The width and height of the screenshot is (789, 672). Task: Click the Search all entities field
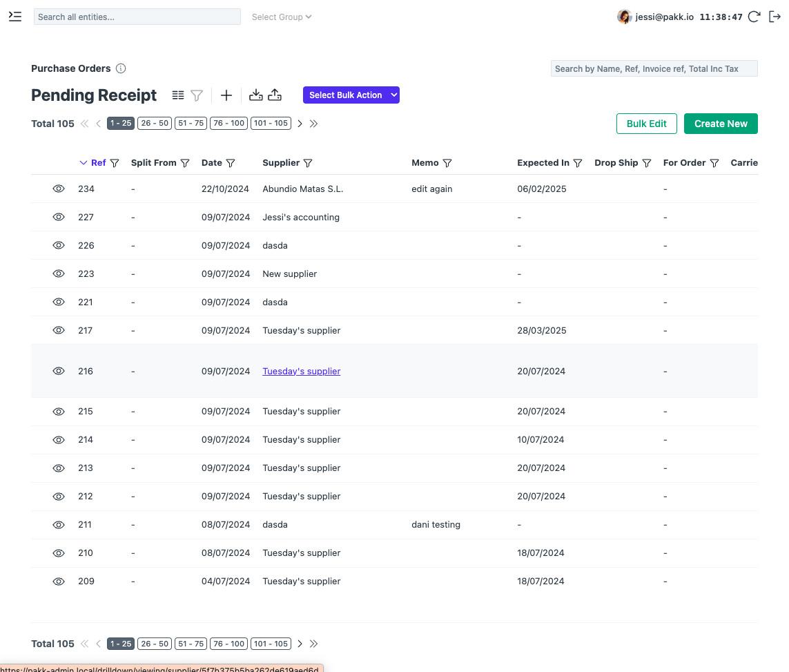click(137, 16)
